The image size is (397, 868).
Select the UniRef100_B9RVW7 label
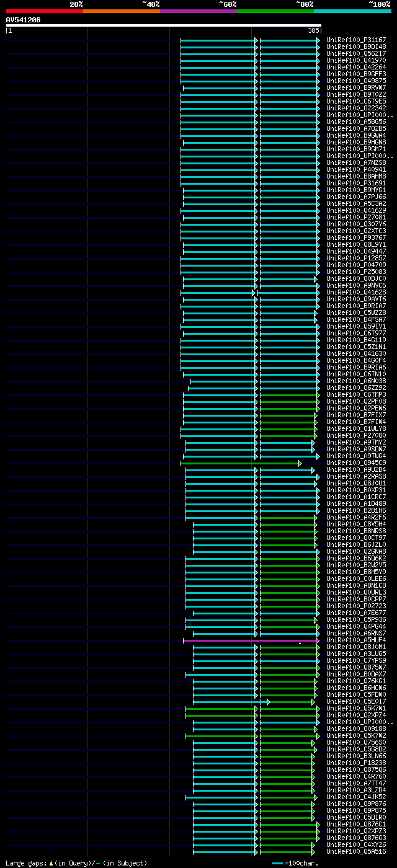tap(356, 87)
